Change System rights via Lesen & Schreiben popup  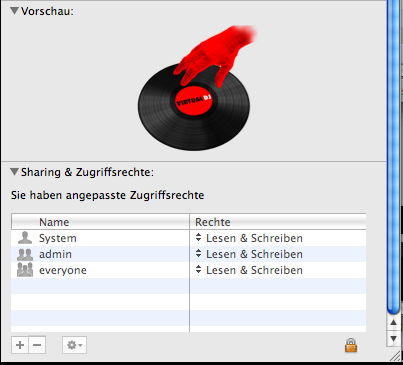(x=249, y=238)
